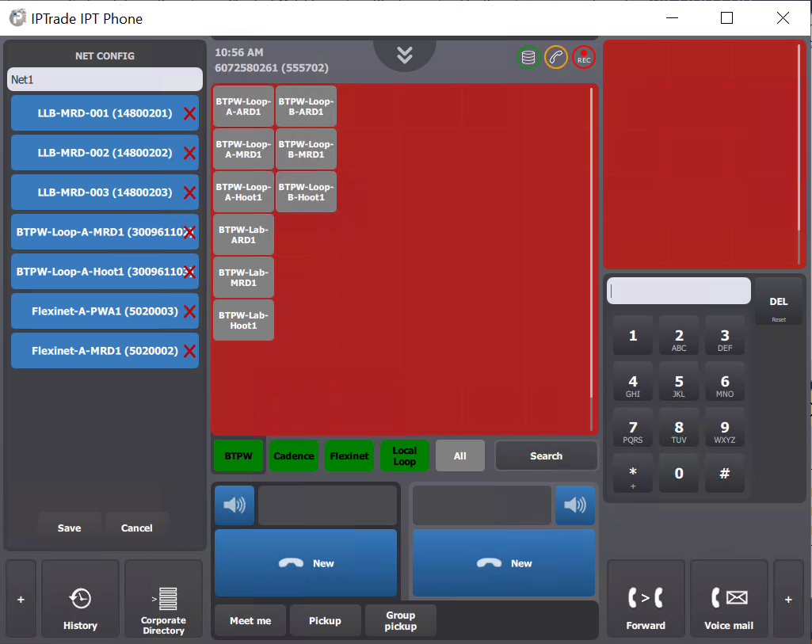The image size is (812, 644).
Task: Remove LLB-MRD-001 with its red X
Action: pyautogui.click(x=190, y=113)
